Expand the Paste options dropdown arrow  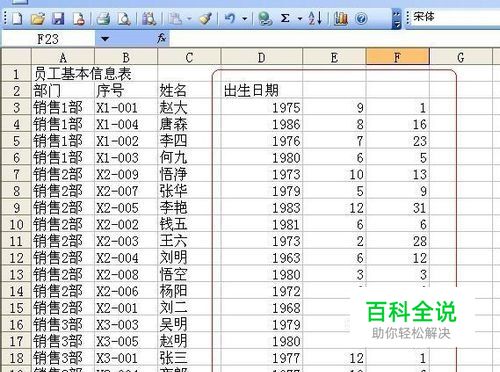(189, 18)
